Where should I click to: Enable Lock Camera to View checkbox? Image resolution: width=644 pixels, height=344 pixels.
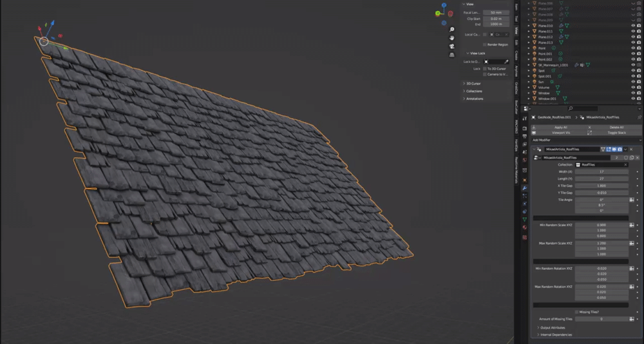tap(485, 74)
